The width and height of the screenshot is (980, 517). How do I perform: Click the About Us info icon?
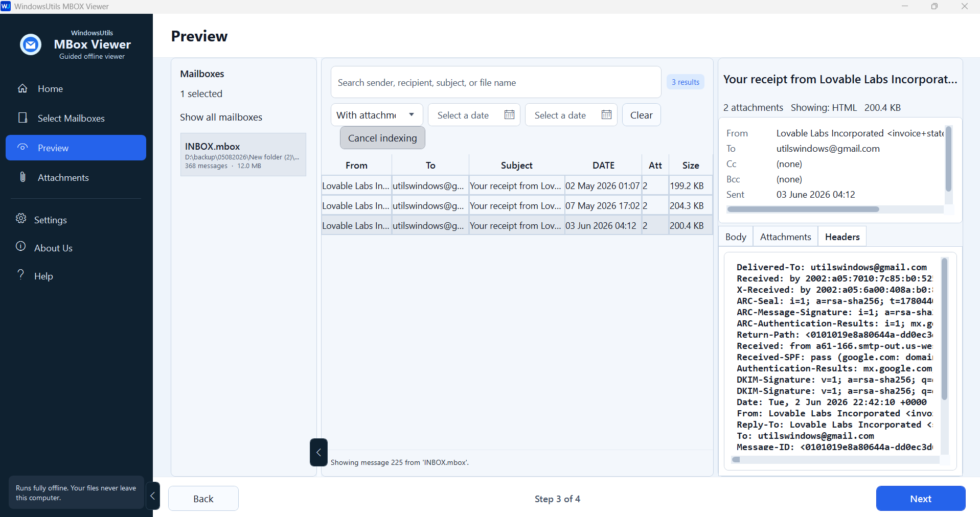click(x=21, y=246)
